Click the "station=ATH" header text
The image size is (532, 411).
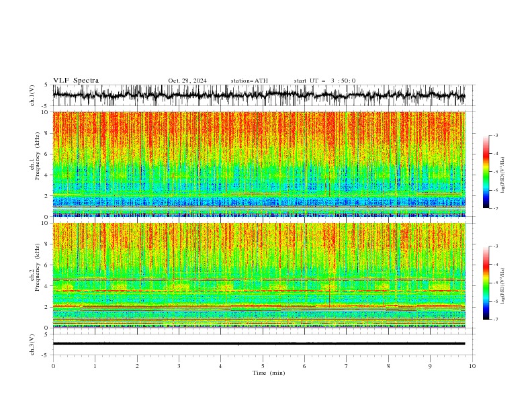(x=249, y=81)
